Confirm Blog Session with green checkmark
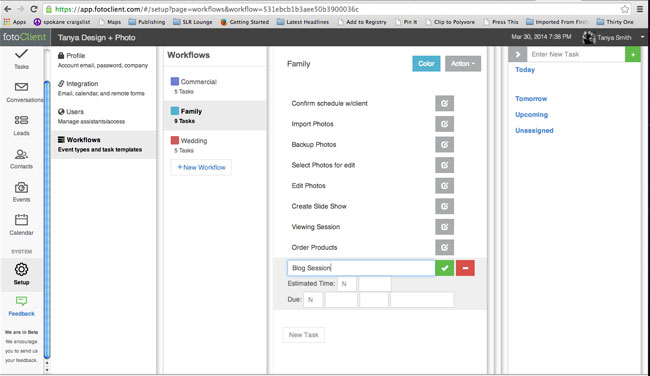Screen dimensions: 650x376 pos(444,268)
